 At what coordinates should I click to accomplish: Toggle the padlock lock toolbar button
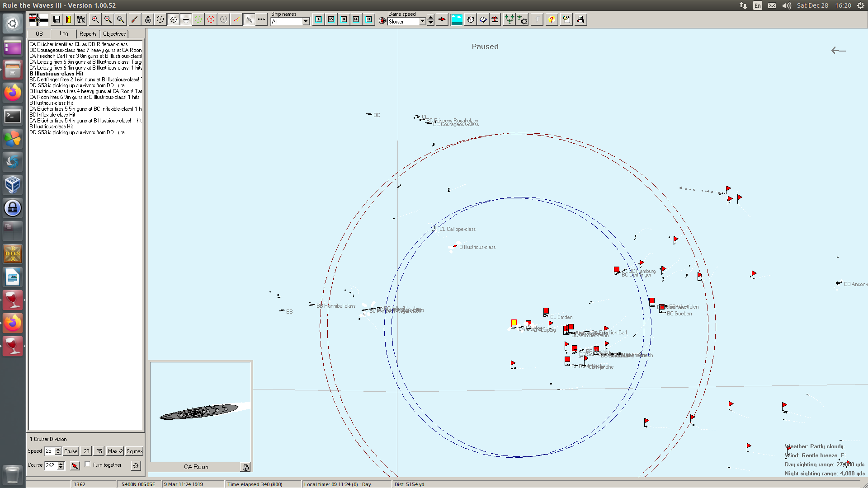[x=148, y=19]
